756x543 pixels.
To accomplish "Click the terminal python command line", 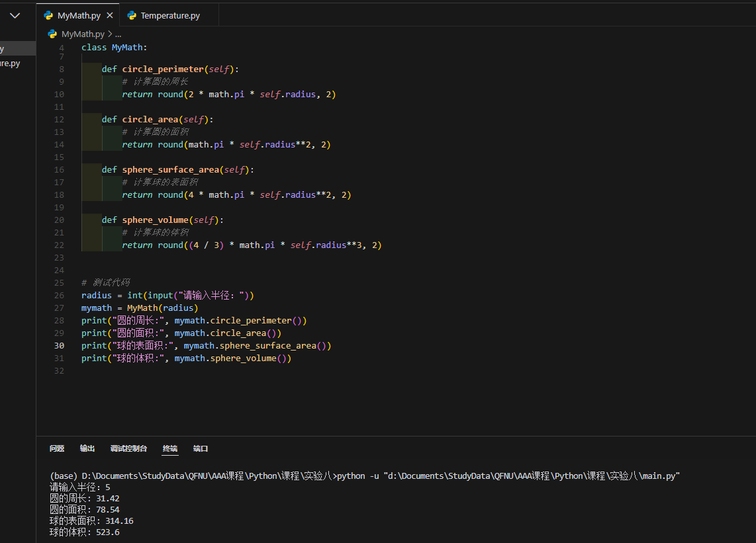I will [365, 476].
